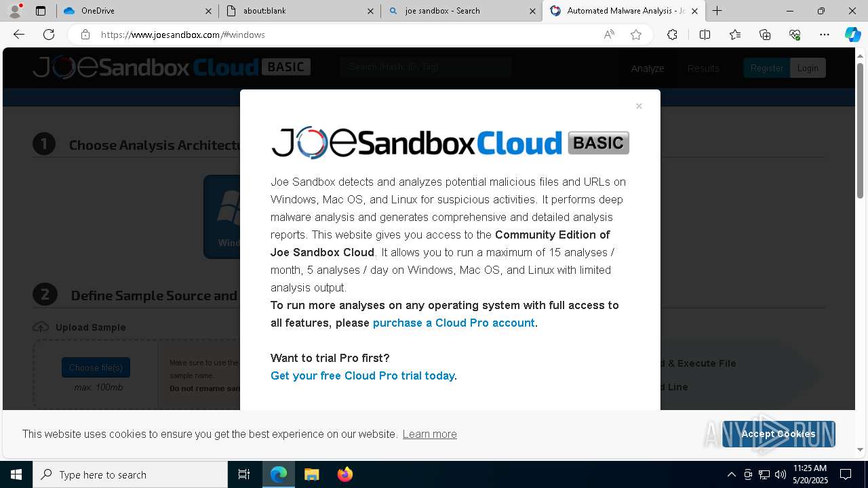Viewport: 868px width, 488px height.
Task: Open the purchase a Cloud Pro account link
Action: point(454,323)
